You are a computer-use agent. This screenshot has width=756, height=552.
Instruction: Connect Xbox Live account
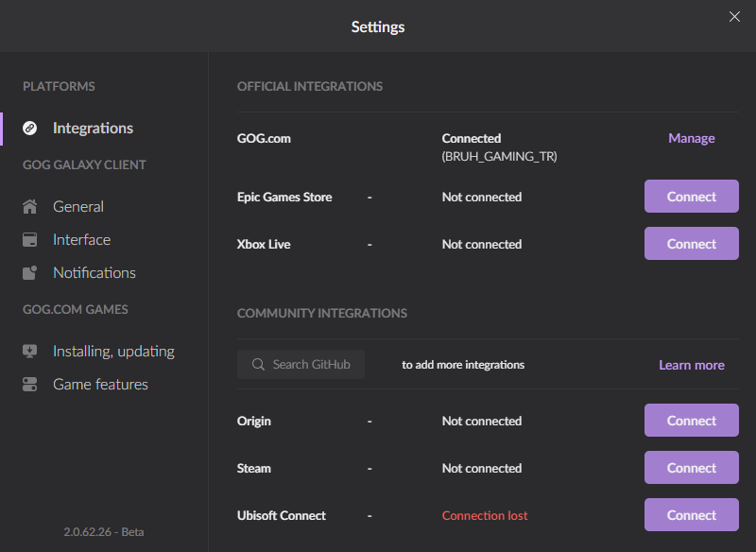691,244
